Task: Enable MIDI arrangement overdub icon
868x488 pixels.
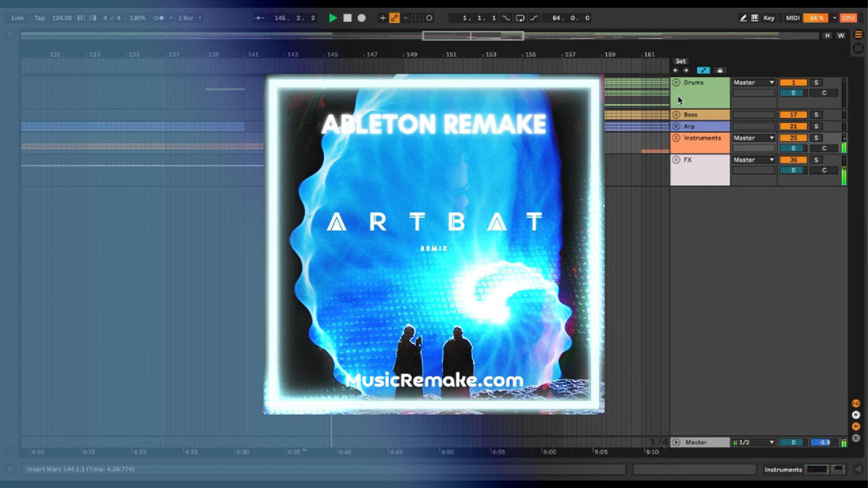Action: [x=383, y=18]
